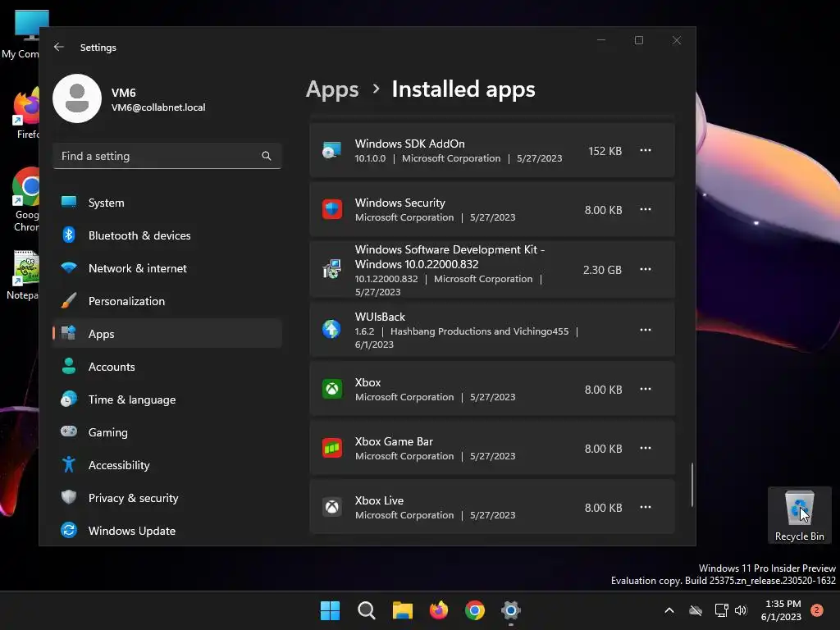Open the System settings category
Image resolution: width=840 pixels, height=630 pixels.
pyautogui.click(x=167, y=203)
